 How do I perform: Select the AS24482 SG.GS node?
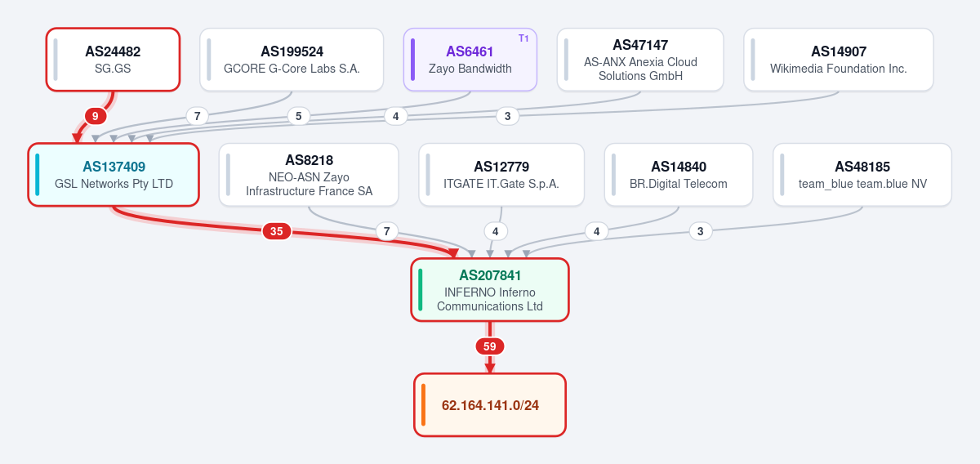point(113,60)
